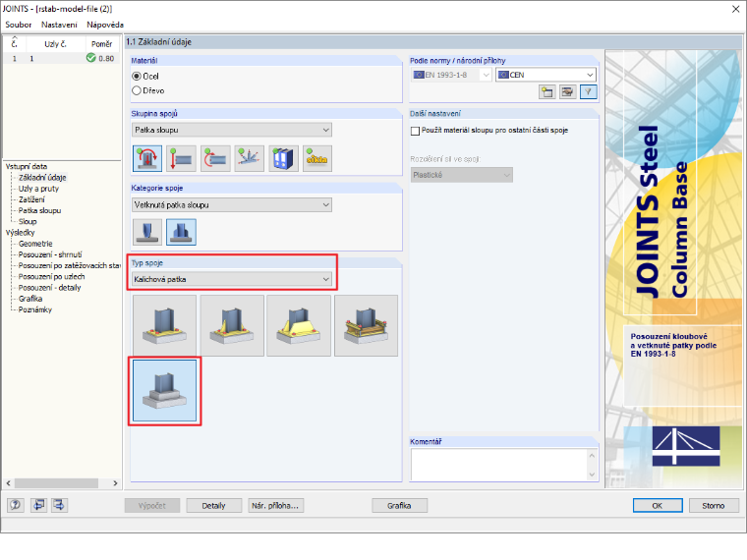
Task: Open the Kategorie spoje 'Vetknutá patka sloupu' dropdown
Action: [232, 204]
